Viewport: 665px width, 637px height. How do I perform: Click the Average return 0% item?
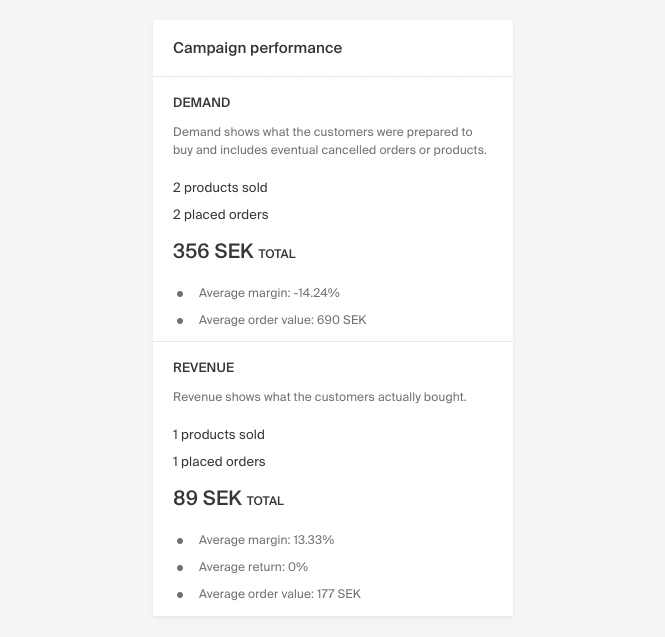(253, 567)
